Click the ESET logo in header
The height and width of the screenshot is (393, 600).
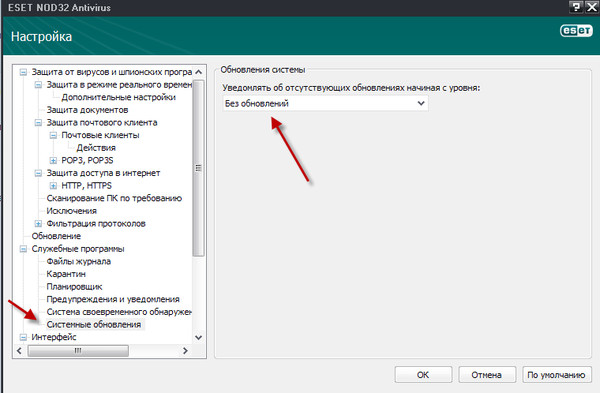576,31
